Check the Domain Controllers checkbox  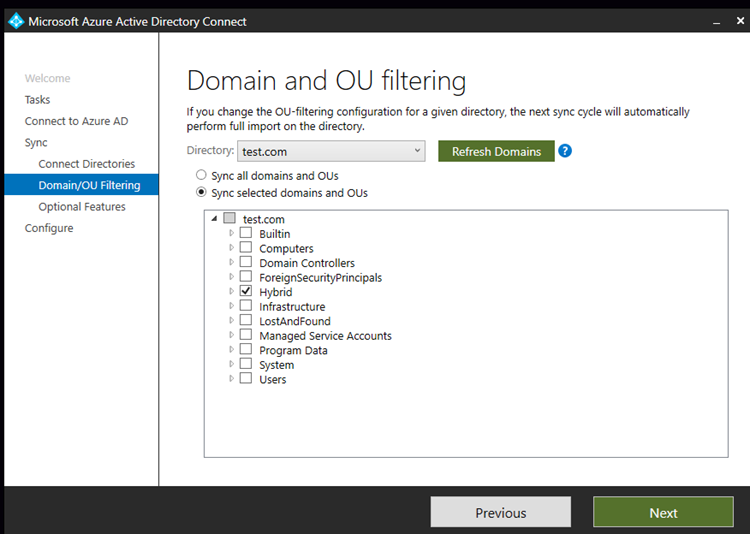tap(246, 262)
